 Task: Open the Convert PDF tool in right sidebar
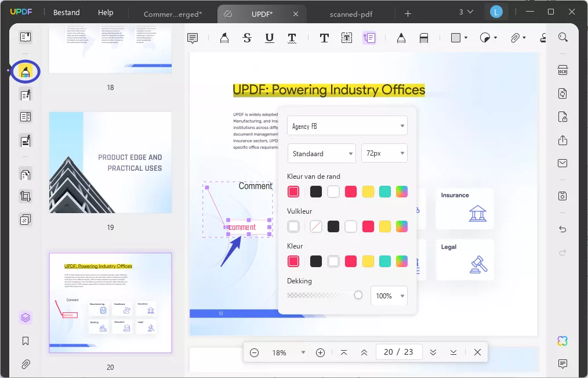(562, 93)
